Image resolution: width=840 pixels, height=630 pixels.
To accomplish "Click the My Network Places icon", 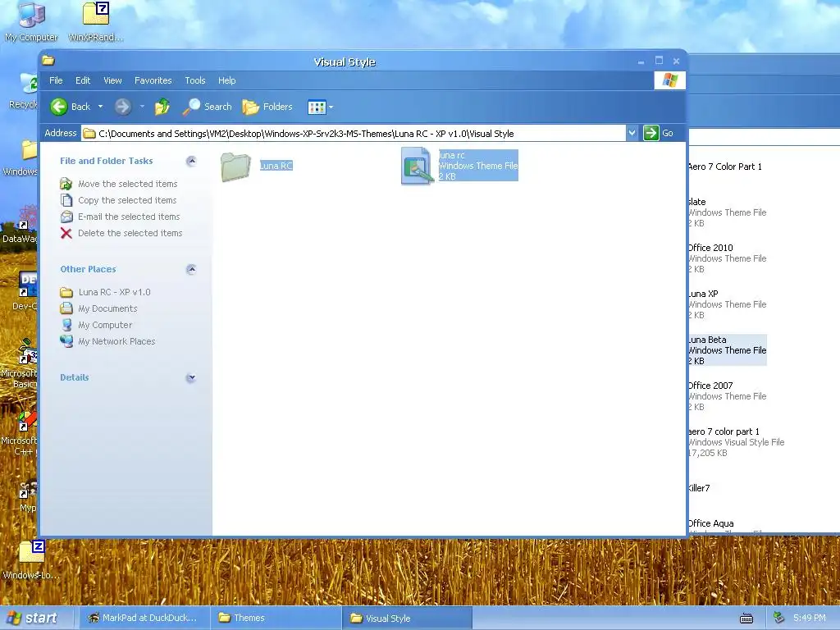I will 66,341.
